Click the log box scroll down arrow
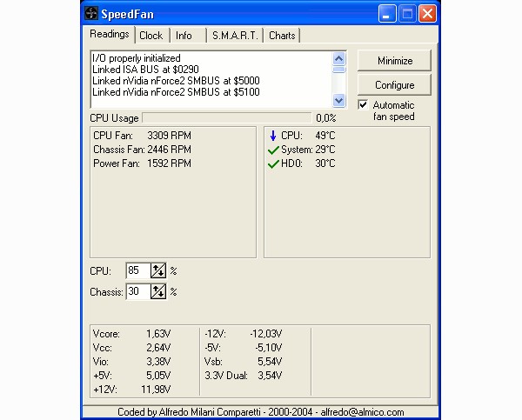Image resolution: width=522 pixels, height=420 pixels. coord(339,100)
